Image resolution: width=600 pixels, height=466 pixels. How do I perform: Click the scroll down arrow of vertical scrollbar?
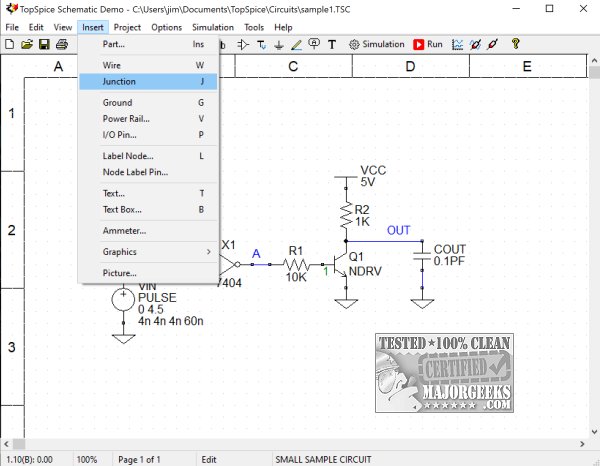tap(594, 432)
